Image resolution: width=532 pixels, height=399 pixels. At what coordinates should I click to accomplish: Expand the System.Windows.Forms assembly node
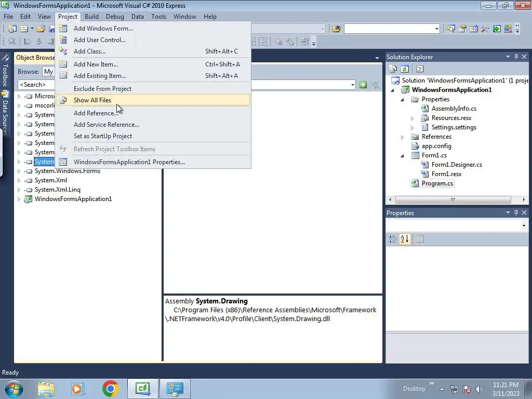[19, 171]
